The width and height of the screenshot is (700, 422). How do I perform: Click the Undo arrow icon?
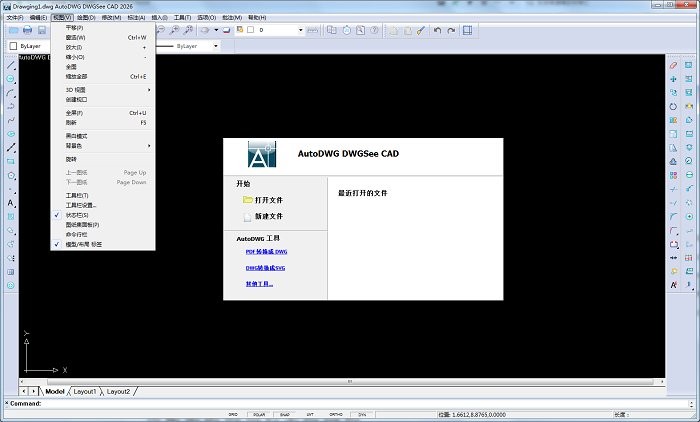click(437, 31)
